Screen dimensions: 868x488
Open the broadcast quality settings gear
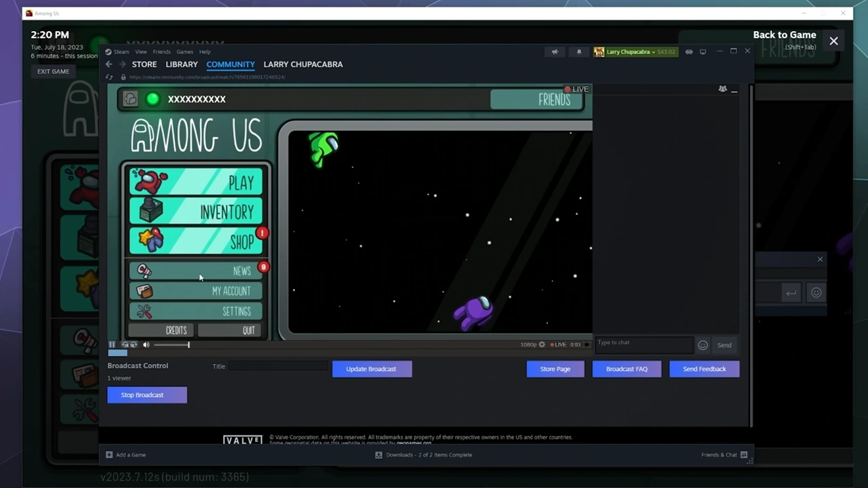tap(541, 344)
